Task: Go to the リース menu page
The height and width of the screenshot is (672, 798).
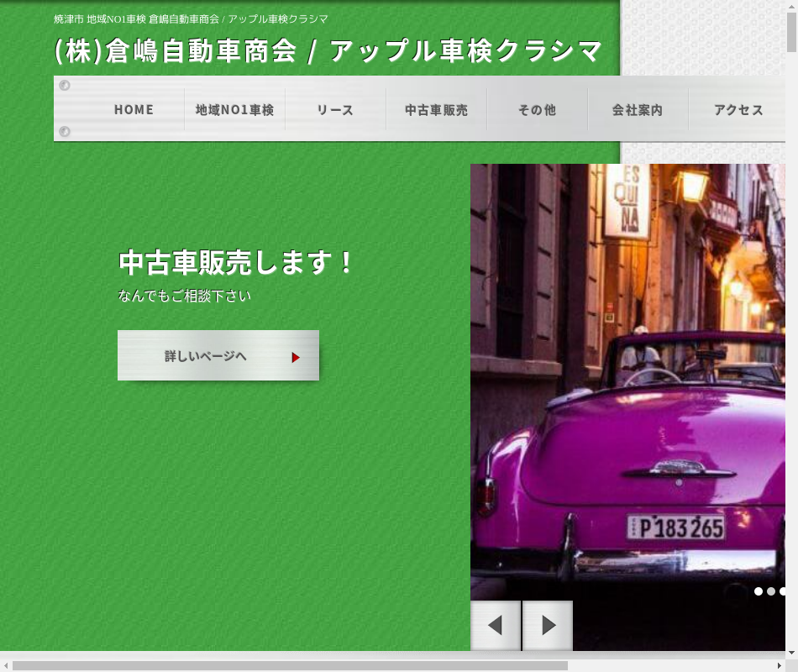Action: (335, 109)
